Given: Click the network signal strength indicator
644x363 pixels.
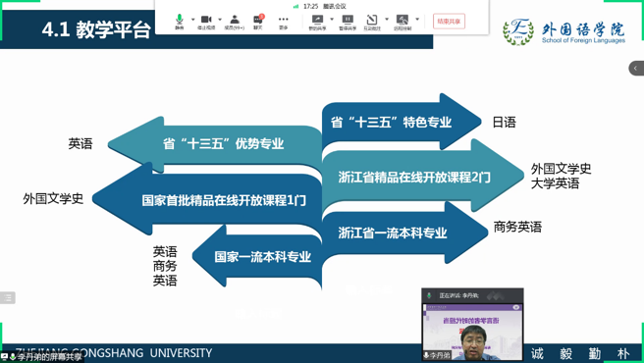Looking at the screenshot, I should tap(296, 6).
